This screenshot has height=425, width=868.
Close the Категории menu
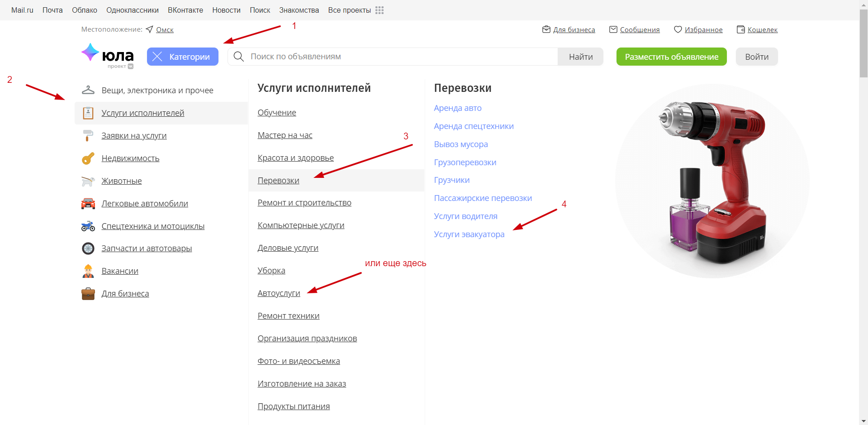coord(183,57)
